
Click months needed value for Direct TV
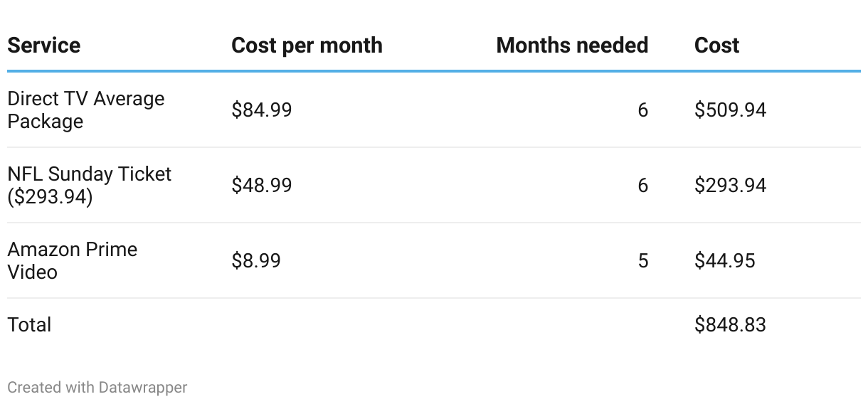coord(643,110)
